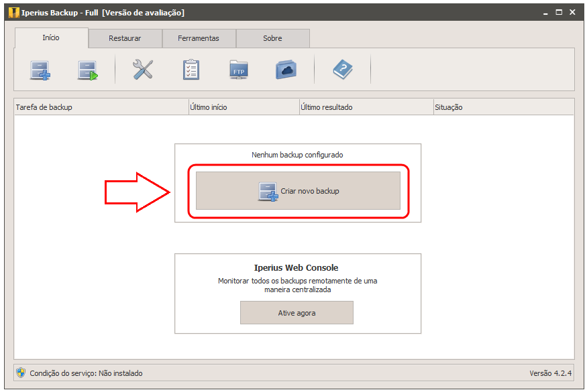Click the 'Iperius Web Console' heading

click(296, 268)
